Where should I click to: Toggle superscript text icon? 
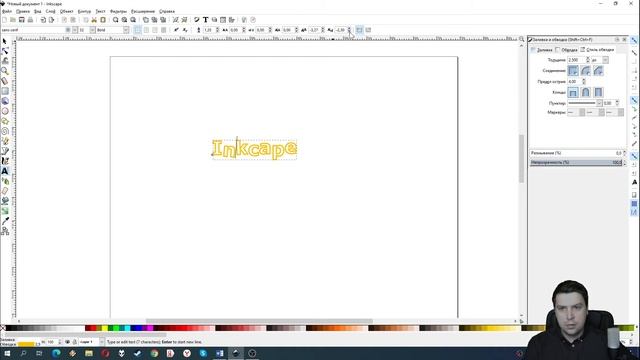176,30
